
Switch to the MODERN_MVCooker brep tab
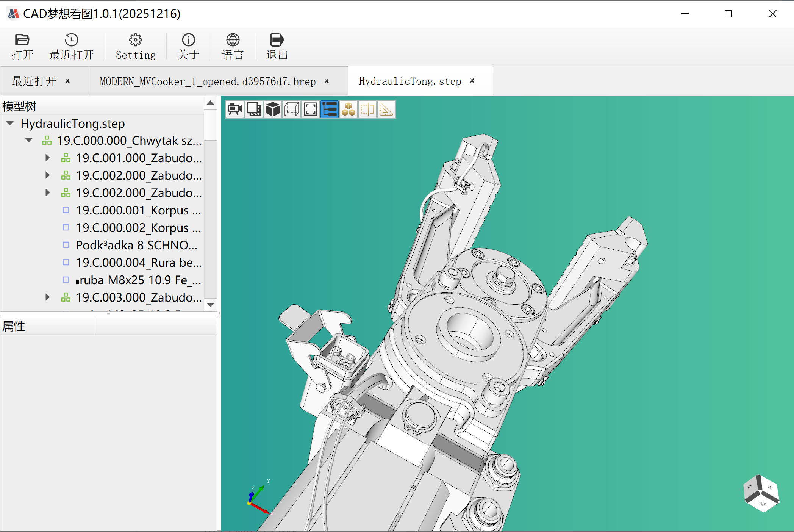click(x=208, y=81)
